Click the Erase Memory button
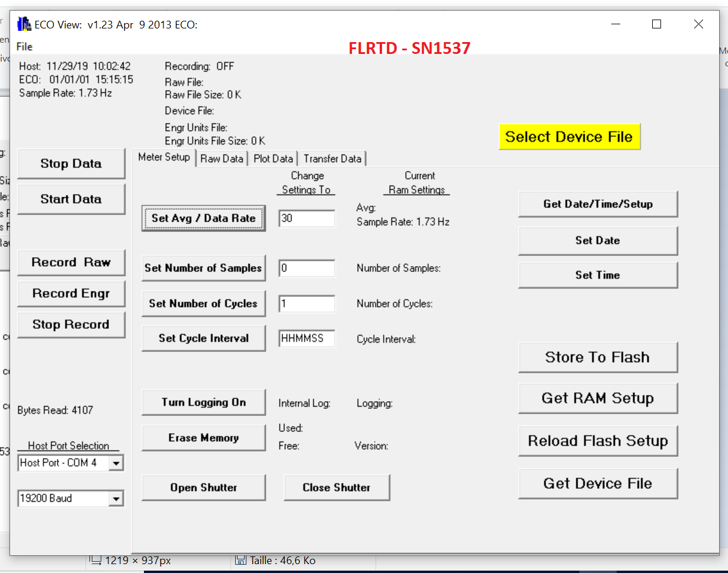This screenshot has width=728, height=573. 203,438
